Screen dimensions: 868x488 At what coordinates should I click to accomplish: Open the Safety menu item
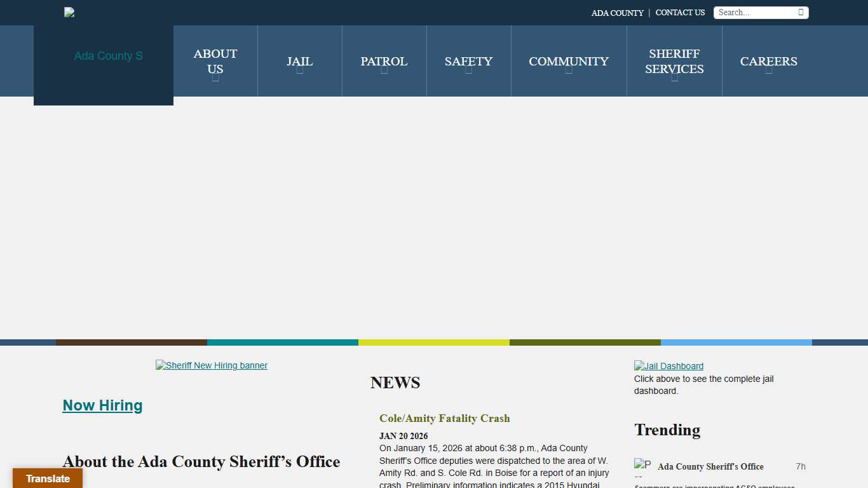tap(468, 62)
